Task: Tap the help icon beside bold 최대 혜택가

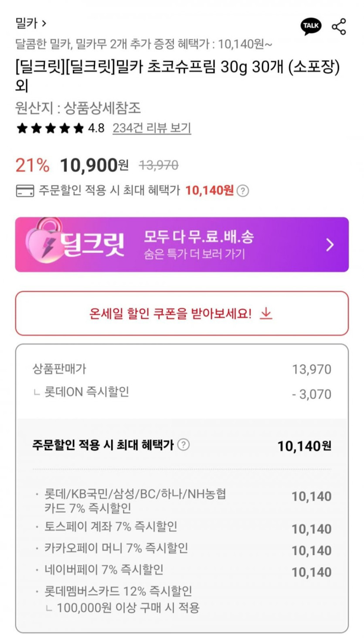Action: point(184,445)
